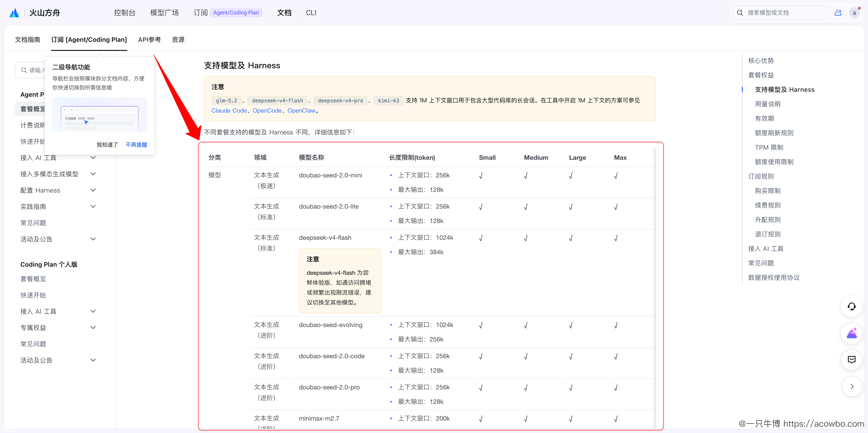Jump to 常见问题 in page outline
This screenshot has height=433, width=868.
[761, 263]
